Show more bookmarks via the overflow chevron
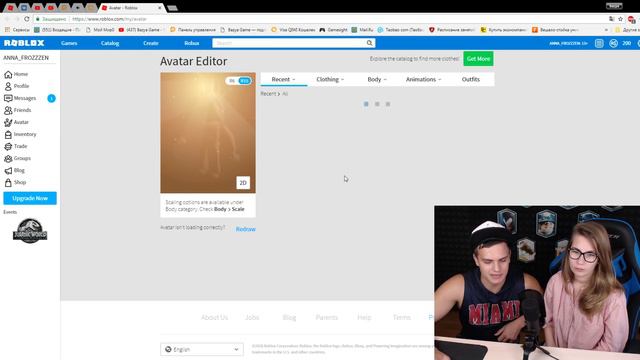This screenshot has height=360, width=640. click(x=606, y=30)
